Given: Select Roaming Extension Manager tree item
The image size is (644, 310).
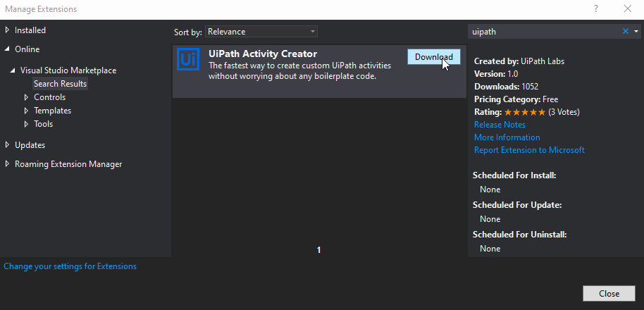Looking at the screenshot, I should [x=68, y=164].
